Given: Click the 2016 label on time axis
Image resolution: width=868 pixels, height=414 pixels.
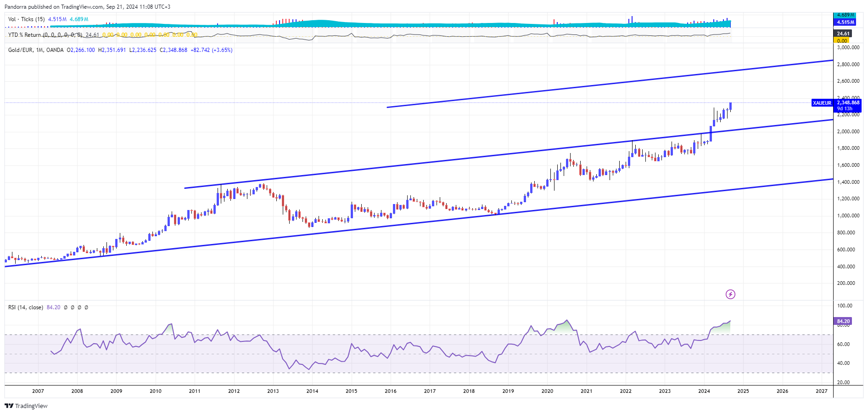Looking at the screenshot, I should 391,391.
